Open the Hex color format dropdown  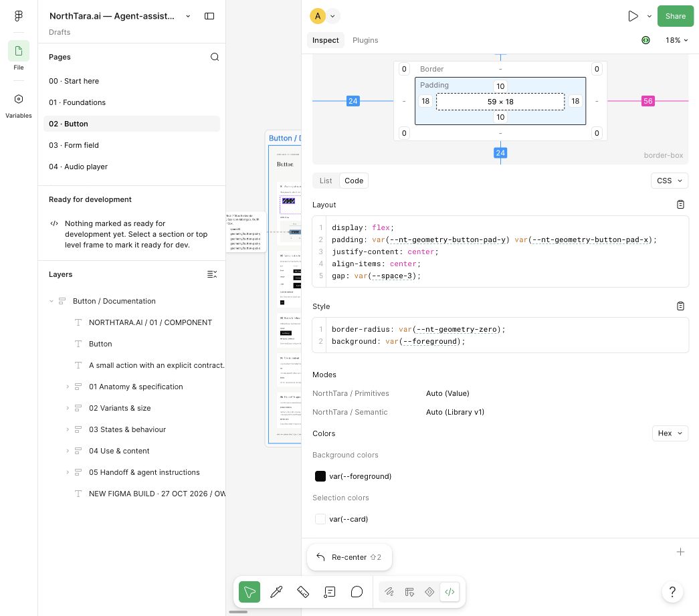(x=670, y=433)
